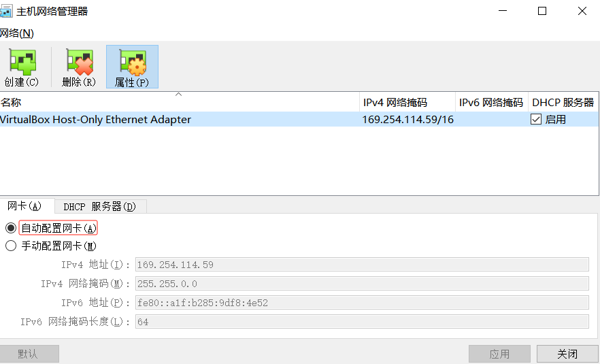The image size is (600, 364).
Task: Open the 网络(N) menu
Action: [17, 33]
